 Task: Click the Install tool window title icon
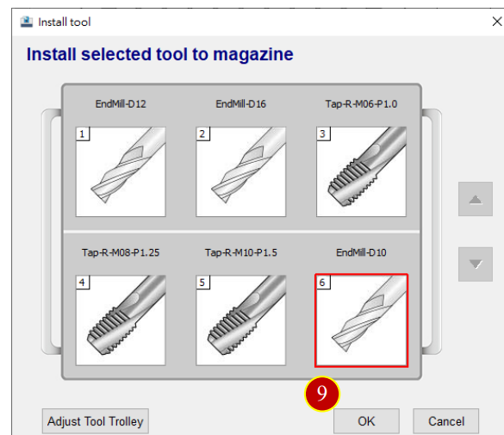click(27, 22)
